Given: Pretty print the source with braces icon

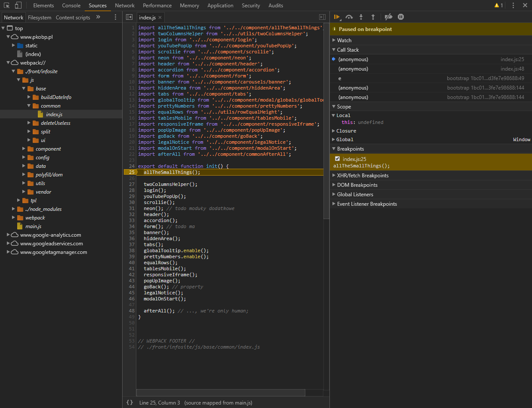Looking at the screenshot, I should pos(129,402).
